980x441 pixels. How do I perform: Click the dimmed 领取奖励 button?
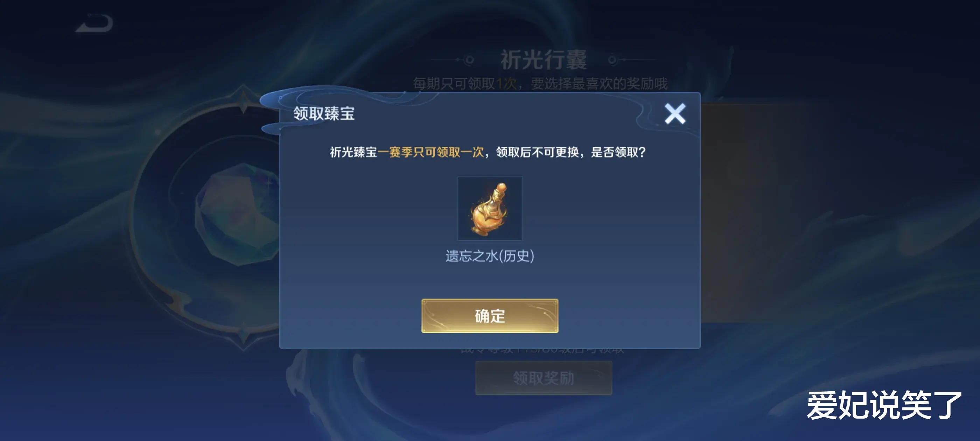pos(543,378)
